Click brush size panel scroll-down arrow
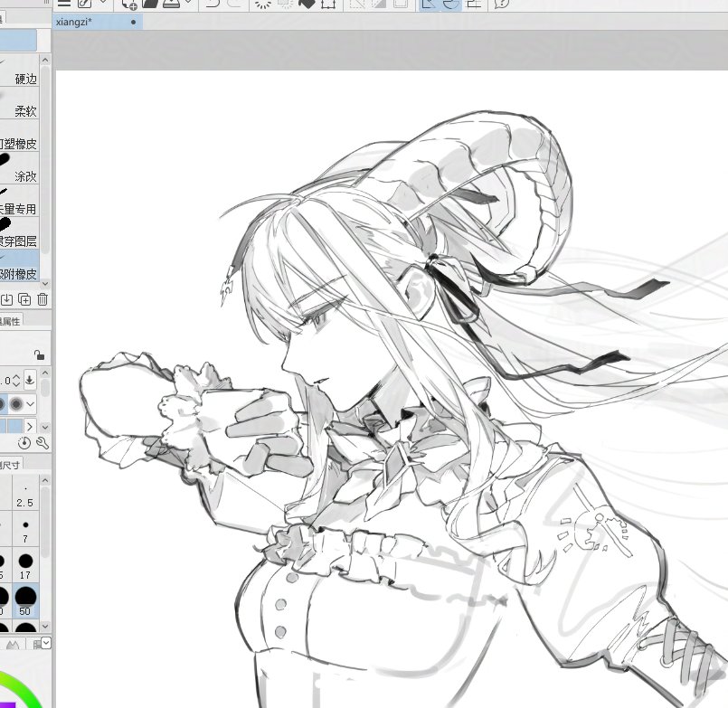 [45, 627]
